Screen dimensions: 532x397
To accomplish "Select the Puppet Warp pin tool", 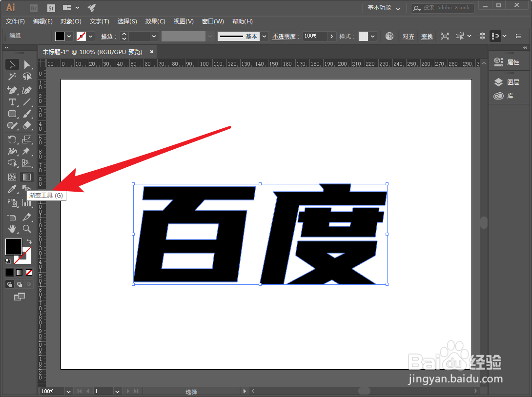I will [x=27, y=151].
